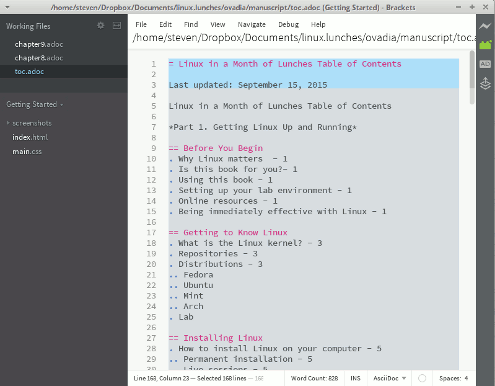
Task: Open the Debug menu
Action: click(x=288, y=24)
